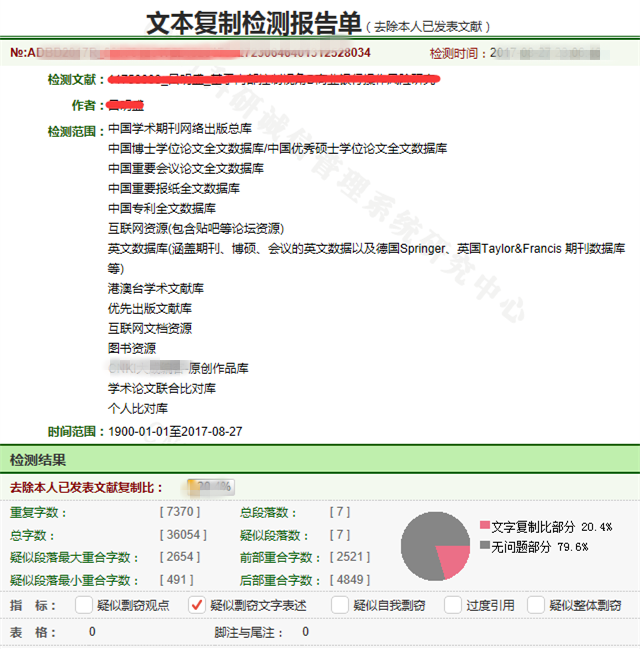Click 后部重合字数 value 4849

(x=350, y=580)
